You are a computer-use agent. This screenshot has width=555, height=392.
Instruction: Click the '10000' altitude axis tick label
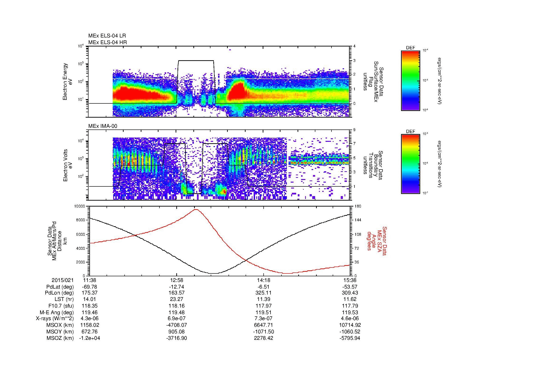[80, 206]
